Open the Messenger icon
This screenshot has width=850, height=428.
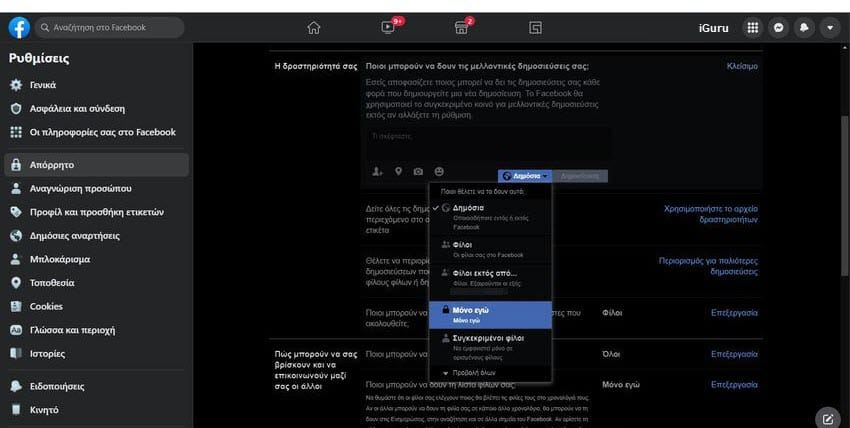point(778,28)
